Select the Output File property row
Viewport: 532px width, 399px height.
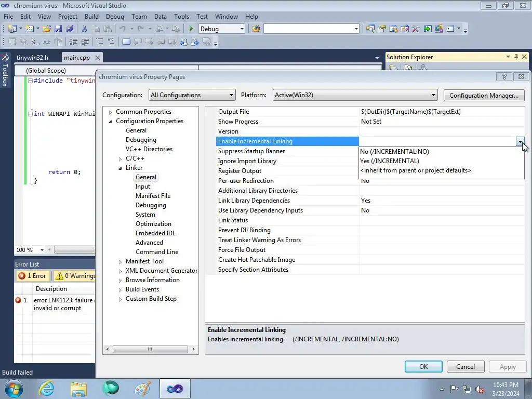pos(370,112)
